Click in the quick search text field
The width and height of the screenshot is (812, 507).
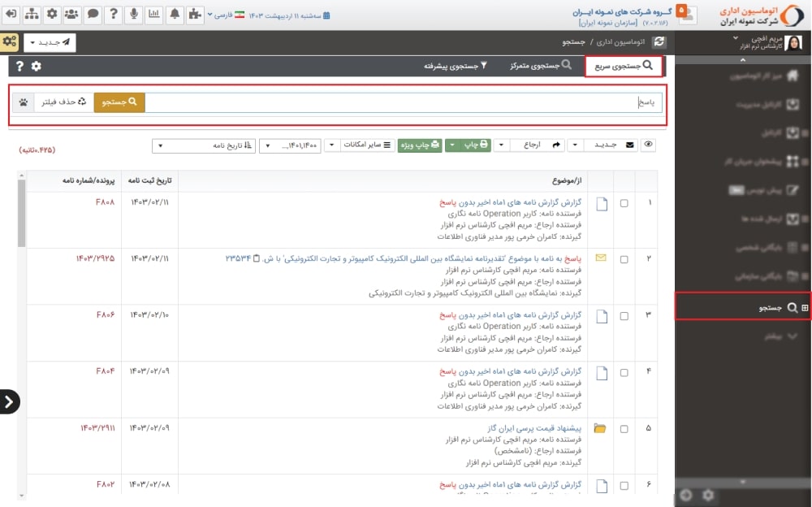[402, 102]
